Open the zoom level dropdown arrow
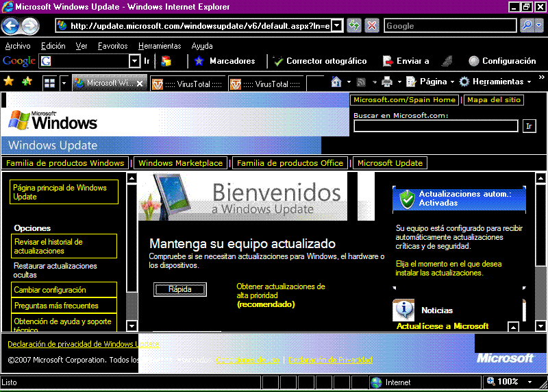This screenshot has height=392, width=548. 530,382
